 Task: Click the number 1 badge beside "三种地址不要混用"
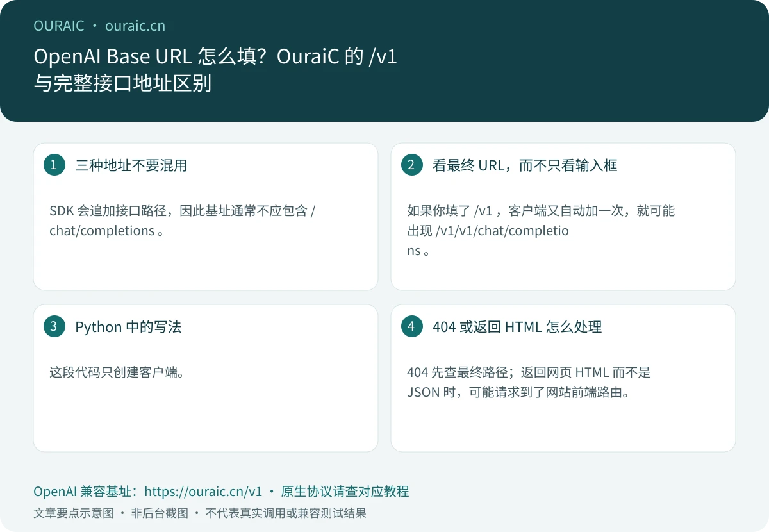54,165
